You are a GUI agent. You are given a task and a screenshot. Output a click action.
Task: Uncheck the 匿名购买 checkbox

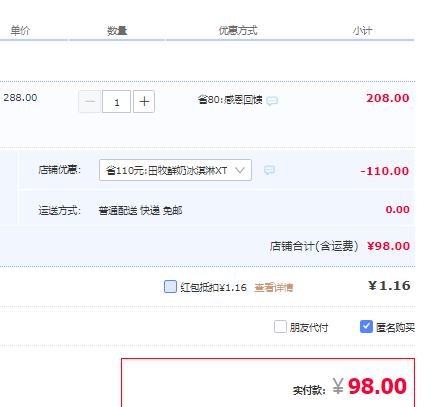click(x=366, y=327)
